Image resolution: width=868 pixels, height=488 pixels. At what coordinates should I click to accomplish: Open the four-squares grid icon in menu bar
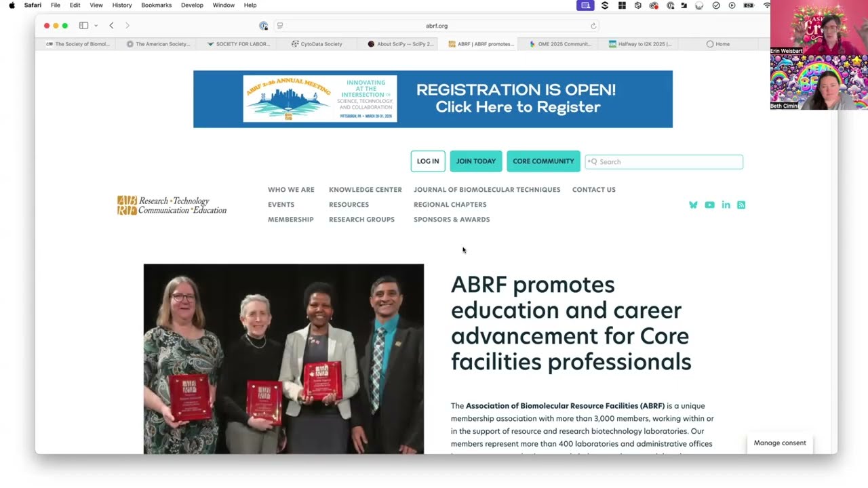[x=622, y=5]
